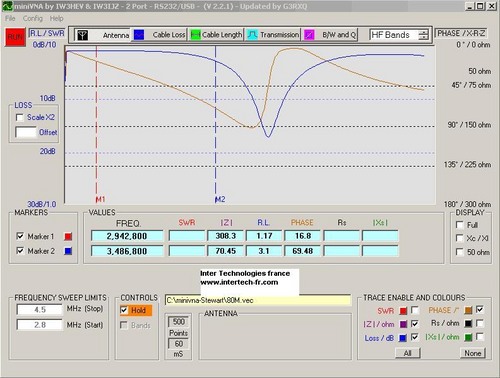This screenshot has height=378, width=500.
Task: Activate the cyan Transmission mode icon
Action: [252, 35]
